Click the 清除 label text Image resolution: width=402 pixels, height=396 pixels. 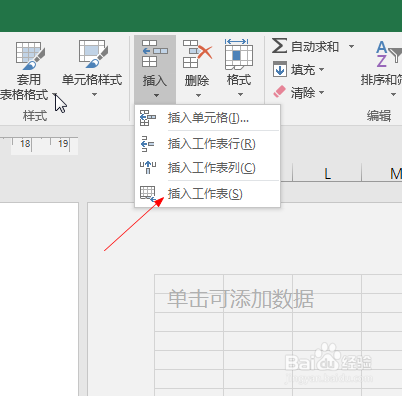303,93
